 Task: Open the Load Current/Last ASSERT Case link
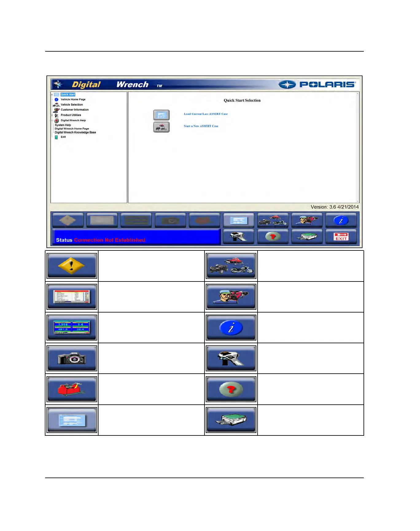click(206, 114)
